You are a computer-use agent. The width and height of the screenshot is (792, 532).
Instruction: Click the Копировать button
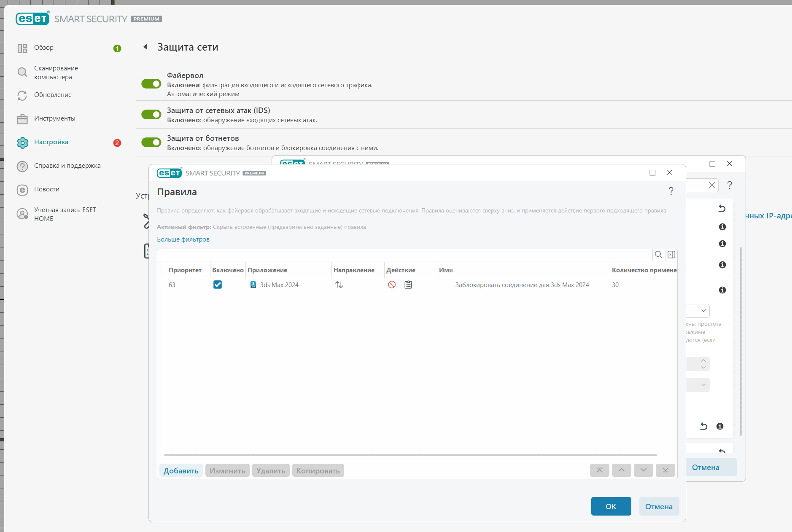[x=318, y=470]
